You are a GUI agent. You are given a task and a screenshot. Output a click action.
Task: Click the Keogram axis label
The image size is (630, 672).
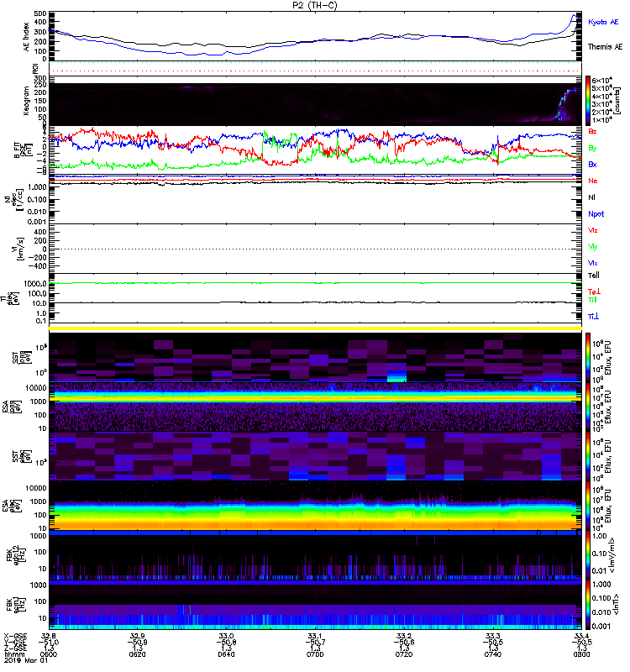tap(27, 101)
